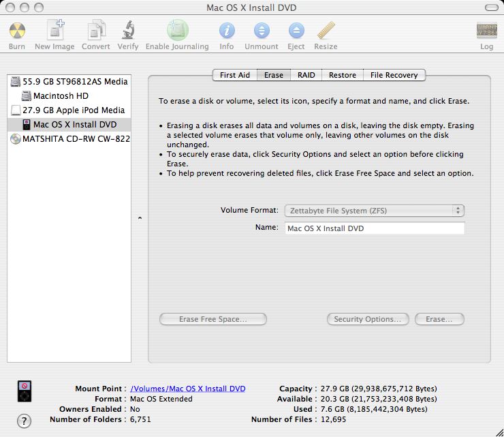Viewport: 504px width, 437px height.
Task: Switch to the Restore tab
Action: click(343, 75)
